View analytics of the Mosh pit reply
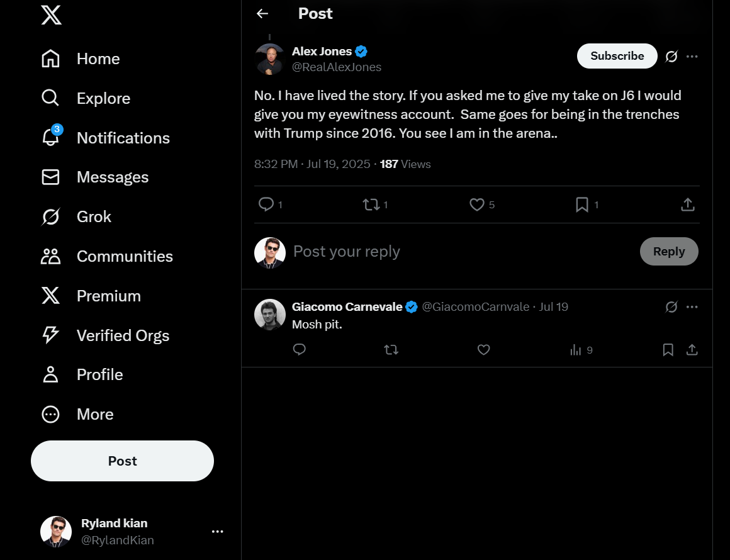Image resolution: width=730 pixels, height=560 pixels. point(576,350)
